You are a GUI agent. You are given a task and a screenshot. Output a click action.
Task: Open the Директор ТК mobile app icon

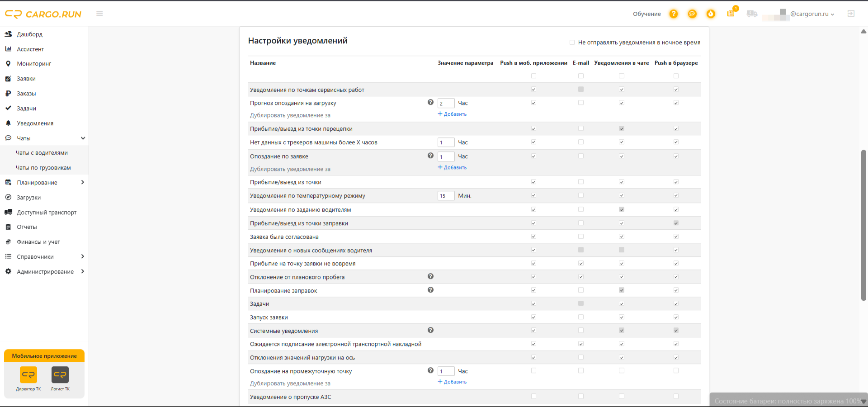pos(28,375)
